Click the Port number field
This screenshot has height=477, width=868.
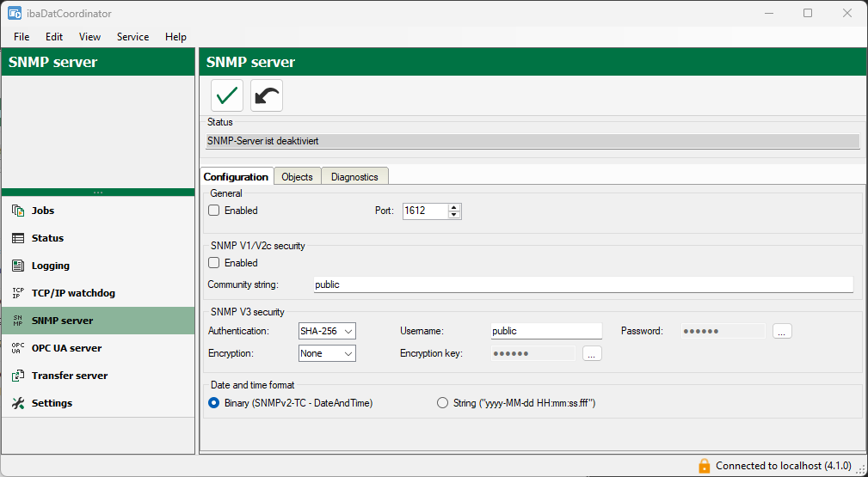425,211
